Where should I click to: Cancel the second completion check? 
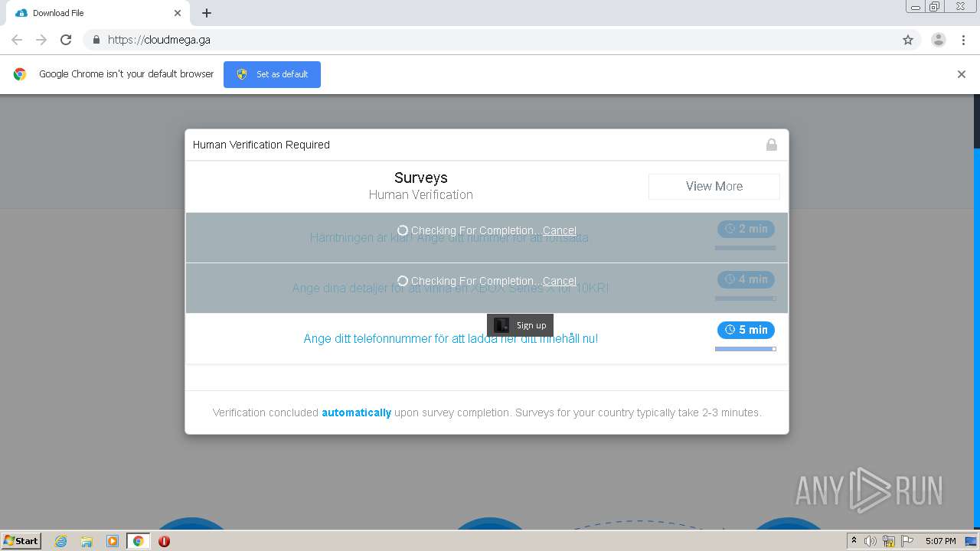(560, 281)
